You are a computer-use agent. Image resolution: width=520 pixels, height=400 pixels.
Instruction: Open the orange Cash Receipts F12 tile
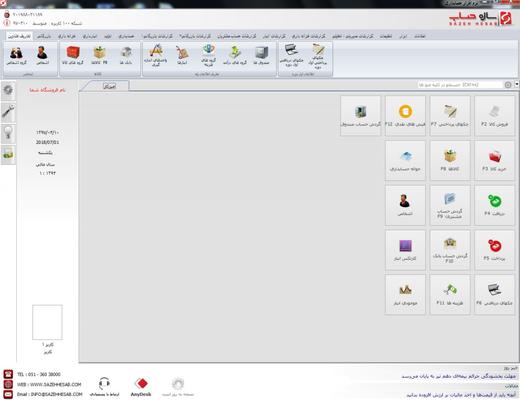click(x=405, y=116)
